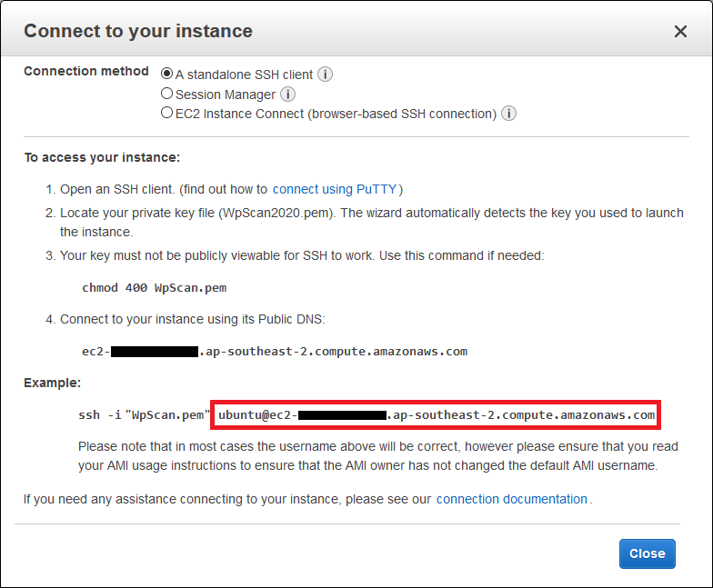Click the Session Manager label text

(226, 95)
